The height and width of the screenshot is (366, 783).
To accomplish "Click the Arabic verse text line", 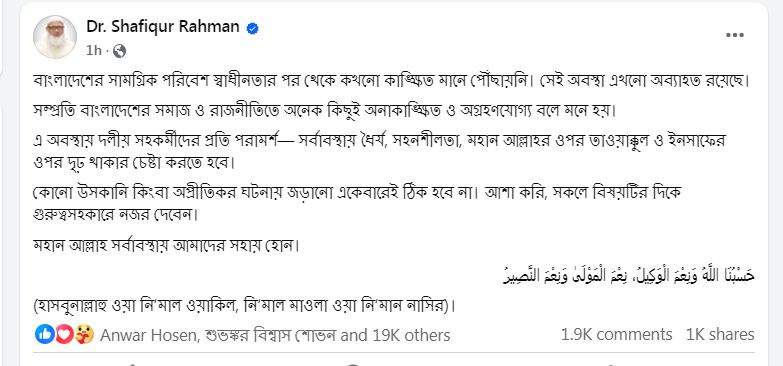I will 628,275.
